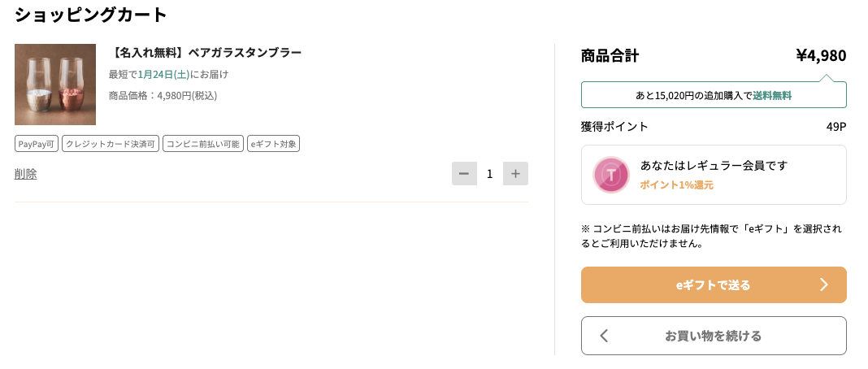Image resolution: width=868 pixels, height=369 pixels.
Task: Click the 送料無料 free-shipping notice
Action: click(772, 95)
